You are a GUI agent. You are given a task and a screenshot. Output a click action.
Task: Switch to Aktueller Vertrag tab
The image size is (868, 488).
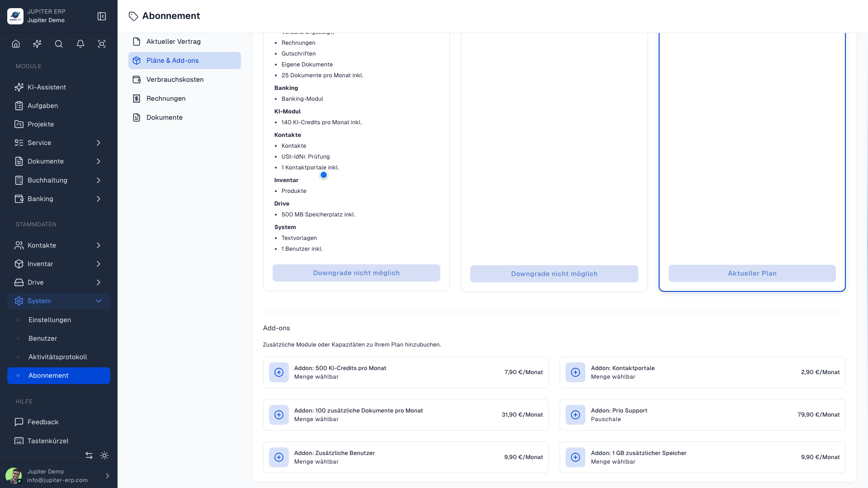click(x=184, y=42)
